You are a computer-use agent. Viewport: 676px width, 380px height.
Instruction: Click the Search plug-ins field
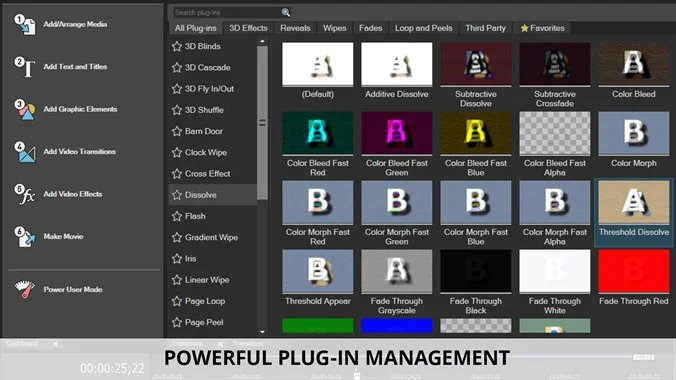coord(226,13)
